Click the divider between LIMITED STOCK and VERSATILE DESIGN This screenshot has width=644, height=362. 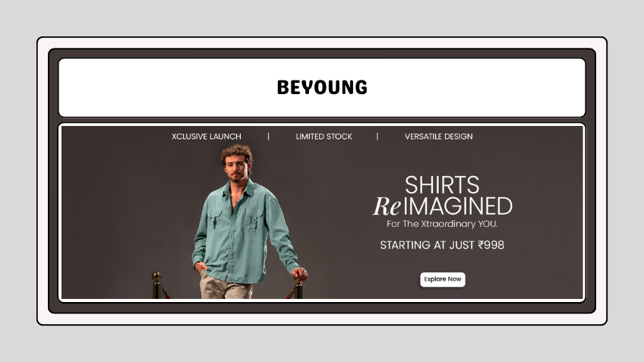click(377, 137)
